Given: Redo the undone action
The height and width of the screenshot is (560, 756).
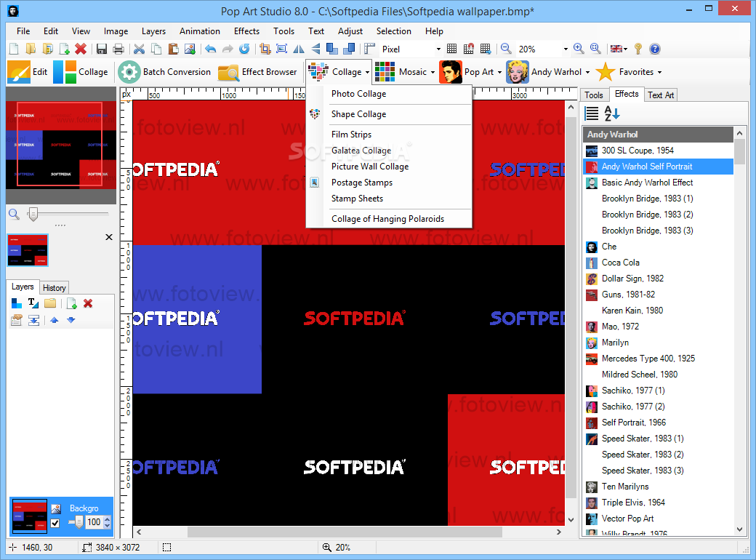Looking at the screenshot, I should click(228, 49).
